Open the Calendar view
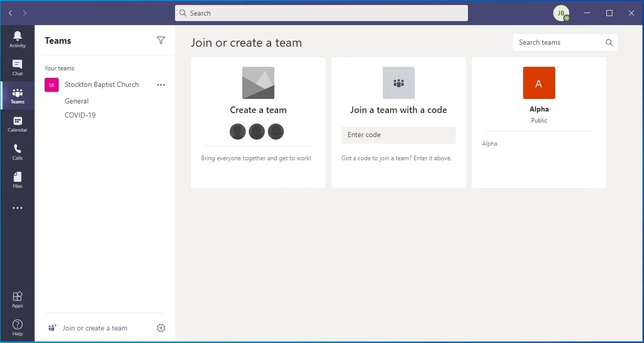 tap(17, 124)
